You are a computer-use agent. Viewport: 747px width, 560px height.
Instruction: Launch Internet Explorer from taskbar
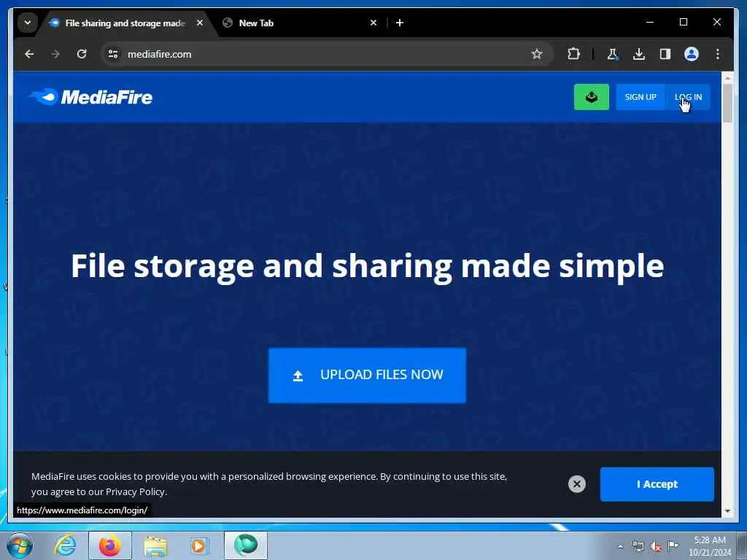(x=65, y=545)
